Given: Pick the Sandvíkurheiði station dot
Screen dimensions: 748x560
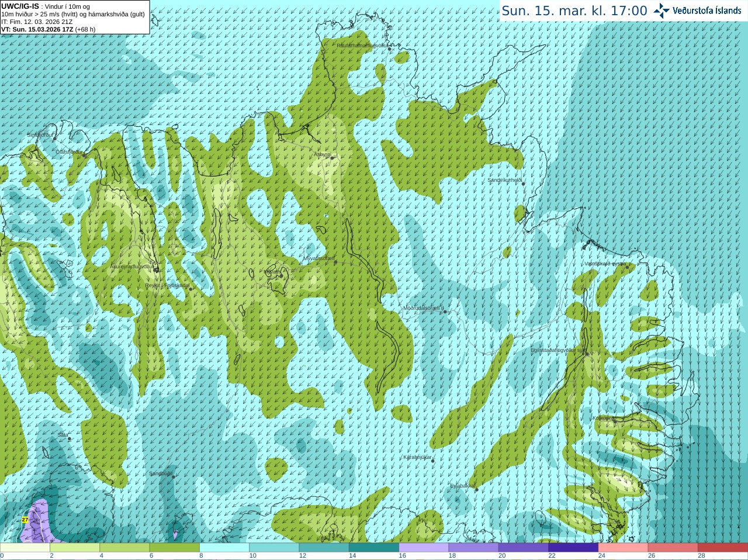Looking at the screenshot, I should [523, 184].
